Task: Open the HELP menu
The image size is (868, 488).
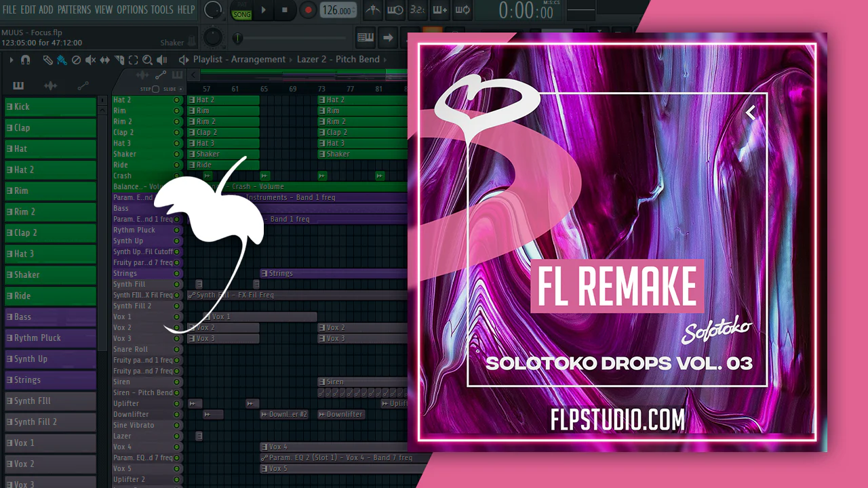Action: click(186, 9)
